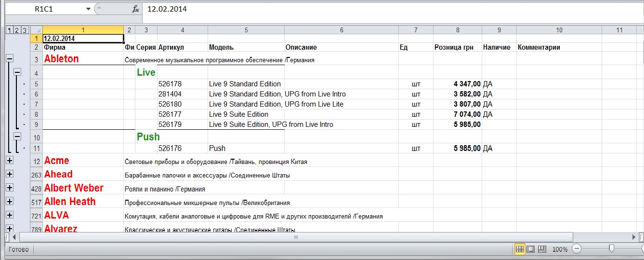Select the ALVA brand cell
644x260 pixels.
coord(83,215)
